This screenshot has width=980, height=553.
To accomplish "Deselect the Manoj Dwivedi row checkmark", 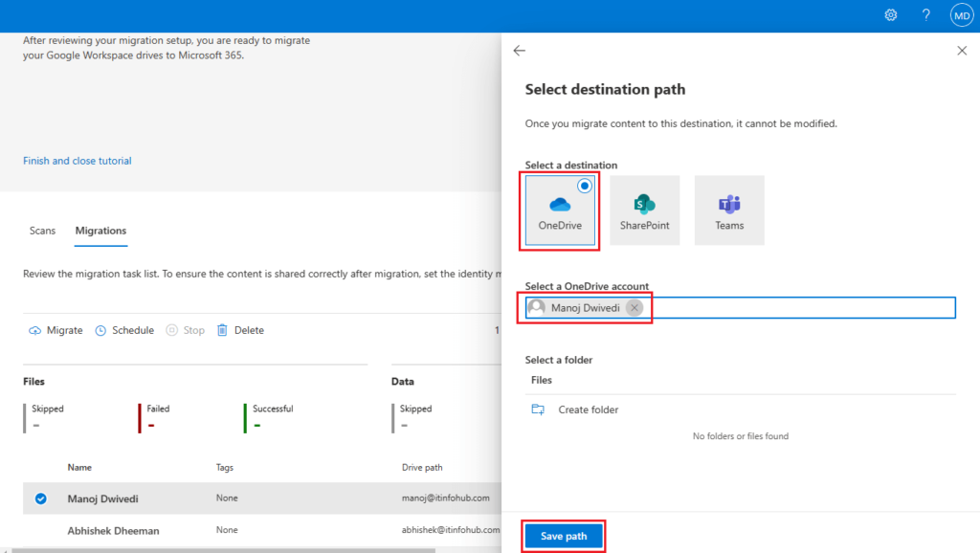I will point(40,498).
